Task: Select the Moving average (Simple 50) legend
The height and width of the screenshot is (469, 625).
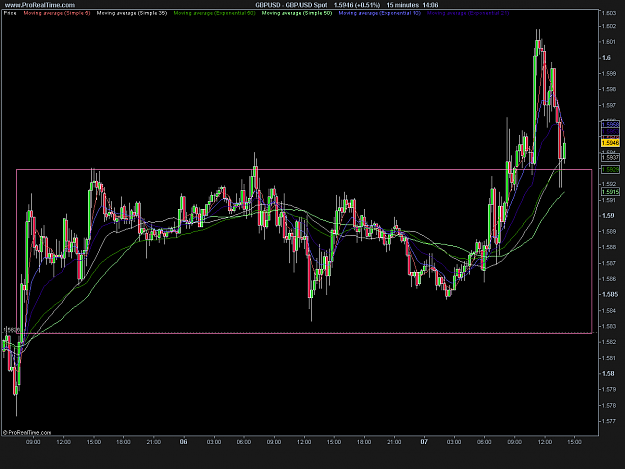Action: (297, 13)
